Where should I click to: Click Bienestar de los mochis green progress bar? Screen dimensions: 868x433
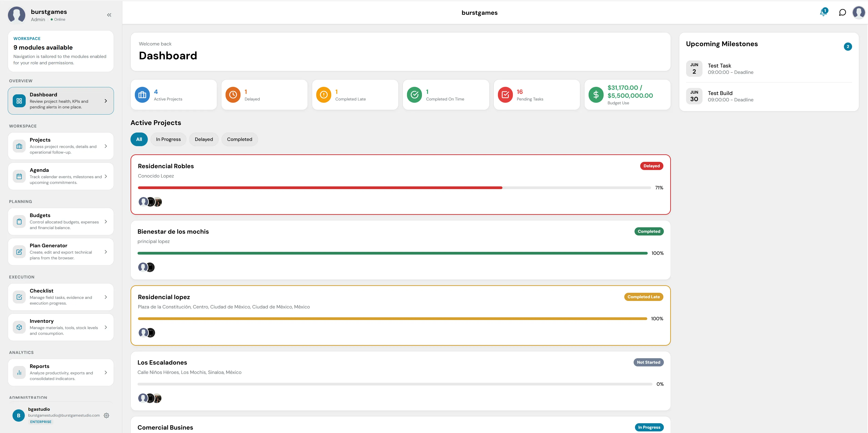393,253
